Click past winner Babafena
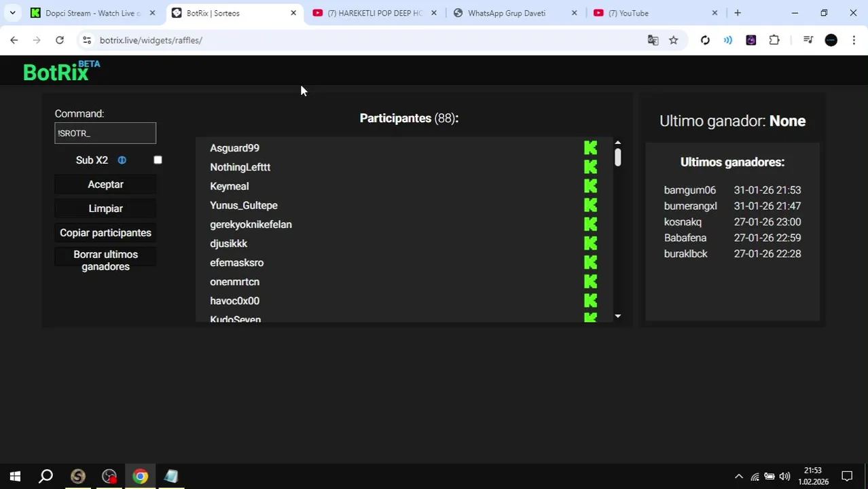 pos(685,238)
